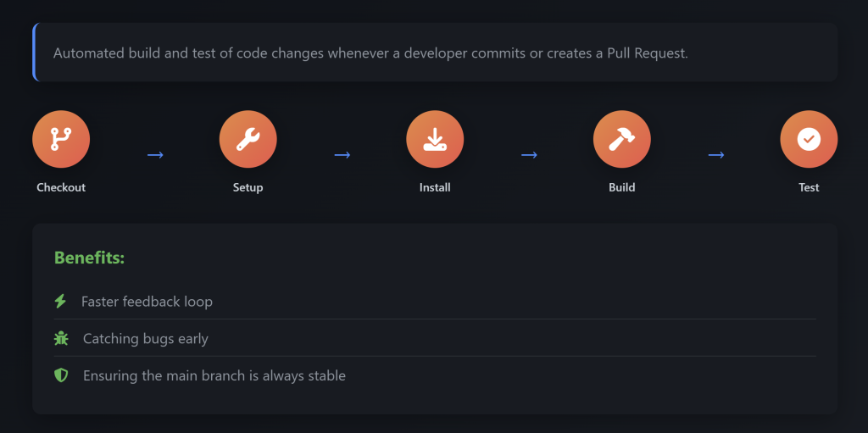868x433 pixels.
Task: Click the green bug icon
Action: [61, 338]
